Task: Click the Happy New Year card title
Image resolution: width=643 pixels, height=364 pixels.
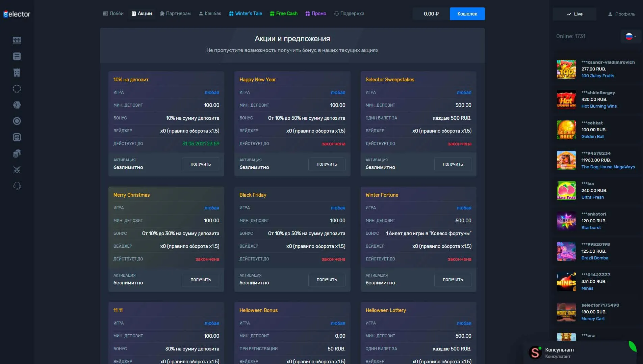Action: (258, 80)
